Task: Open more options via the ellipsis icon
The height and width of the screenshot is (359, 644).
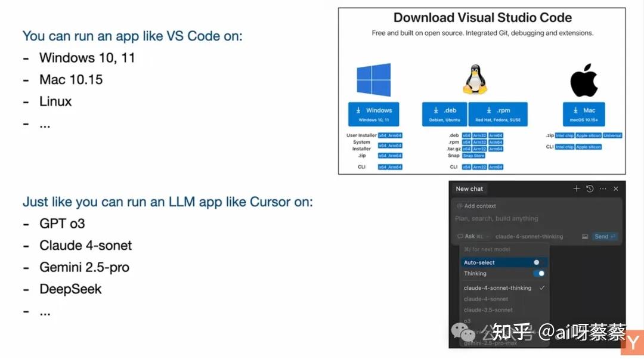Action: tap(603, 188)
